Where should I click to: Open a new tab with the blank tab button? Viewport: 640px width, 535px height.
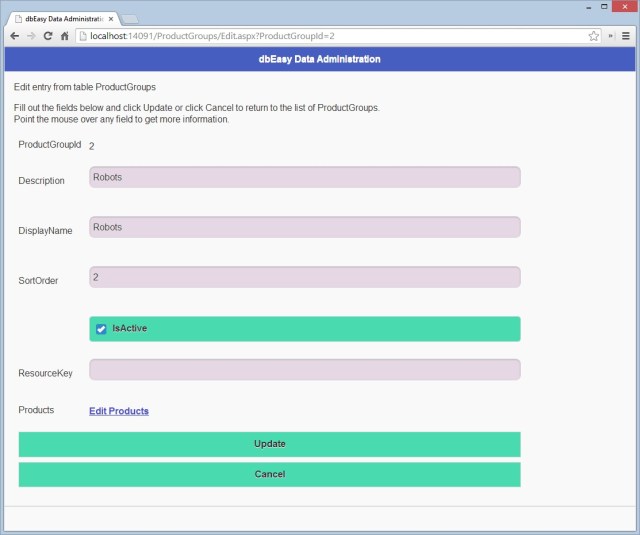click(130, 19)
